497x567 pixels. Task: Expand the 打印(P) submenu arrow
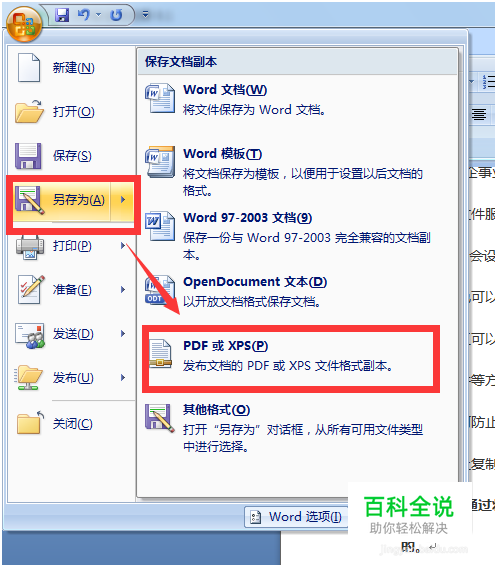(x=123, y=246)
